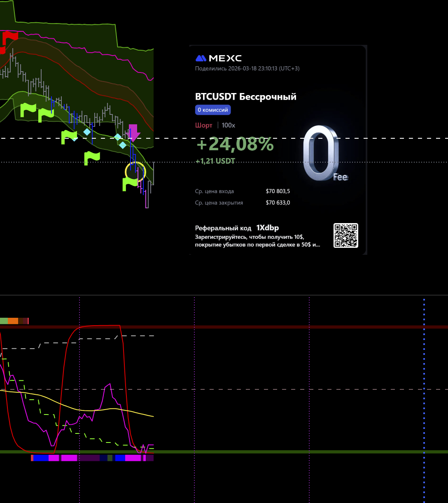Click the MEXC logo on the share card
The image size is (448, 503).
click(x=218, y=58)
